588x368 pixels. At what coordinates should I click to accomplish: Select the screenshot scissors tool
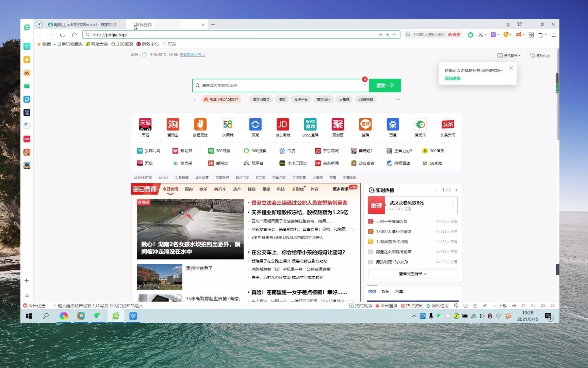click(x=481, y=35)
